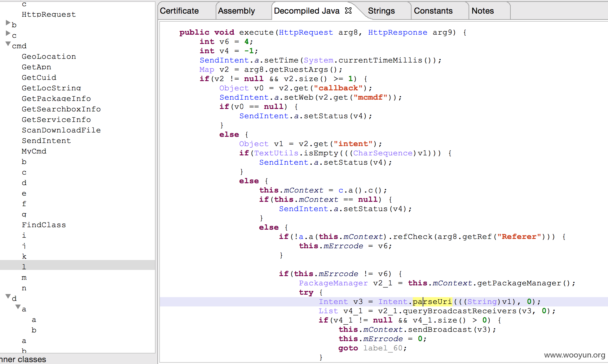
Task: Select class i under cmd
Action: [x=24, y=235]
